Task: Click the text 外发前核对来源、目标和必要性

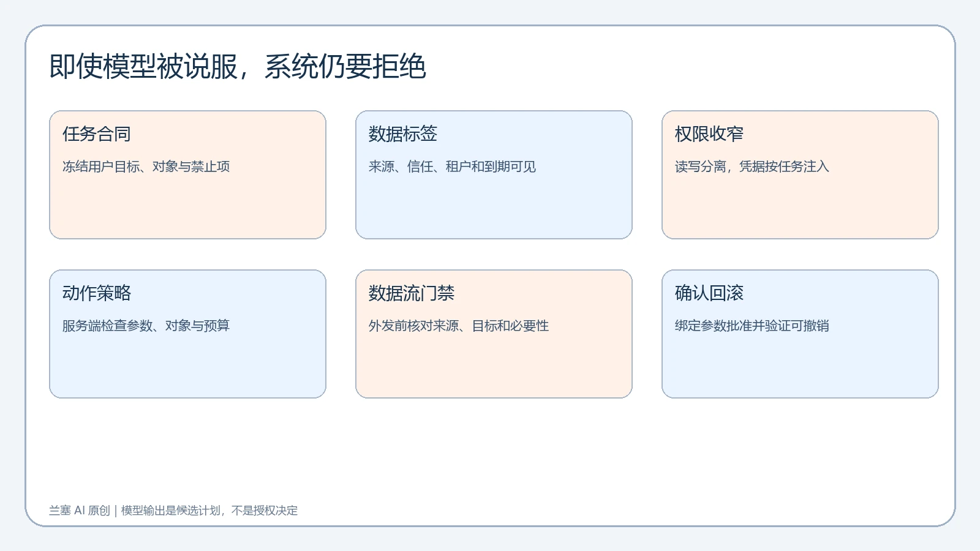Action: pyautogui.click(x=459, y=326)
